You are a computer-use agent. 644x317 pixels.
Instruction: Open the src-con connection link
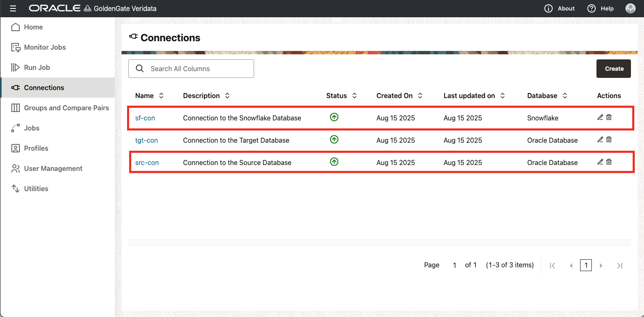(147, 162)
